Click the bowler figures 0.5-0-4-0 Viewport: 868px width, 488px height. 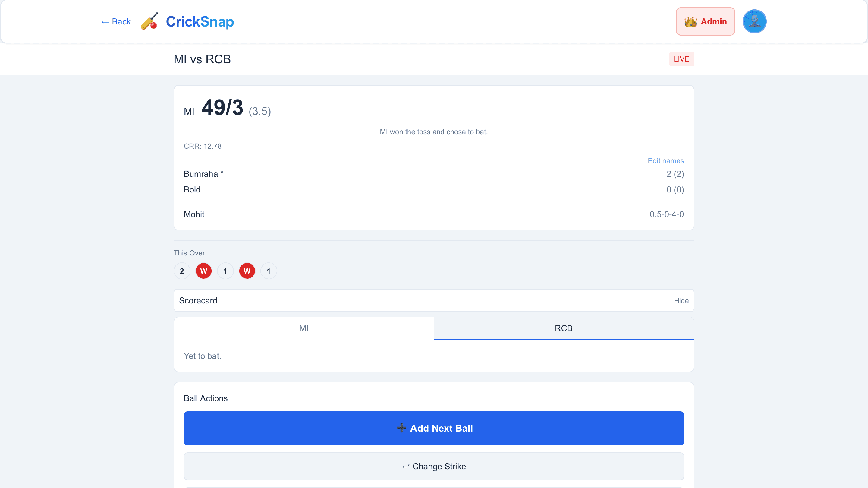666,214
